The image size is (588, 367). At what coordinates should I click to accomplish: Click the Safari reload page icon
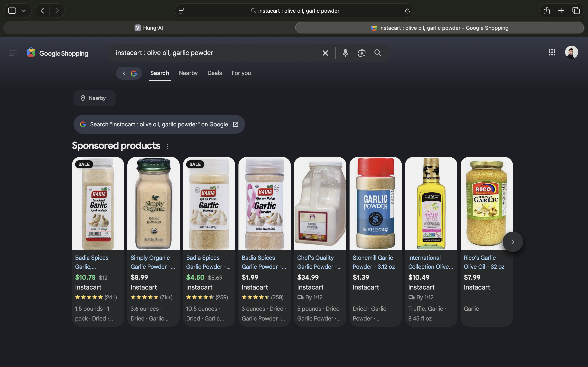[x=407, y=11]
